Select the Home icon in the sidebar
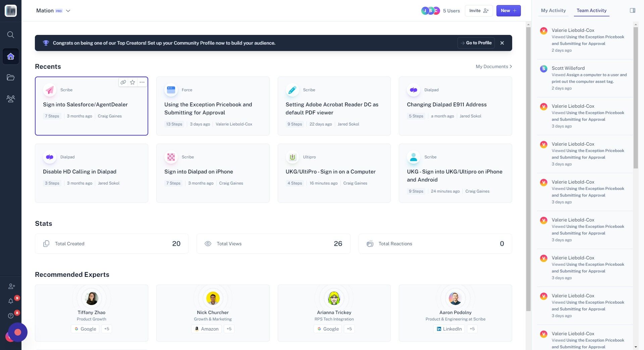Image resolution: width=644 pixels, height=350 pixels. pos(11,56)
